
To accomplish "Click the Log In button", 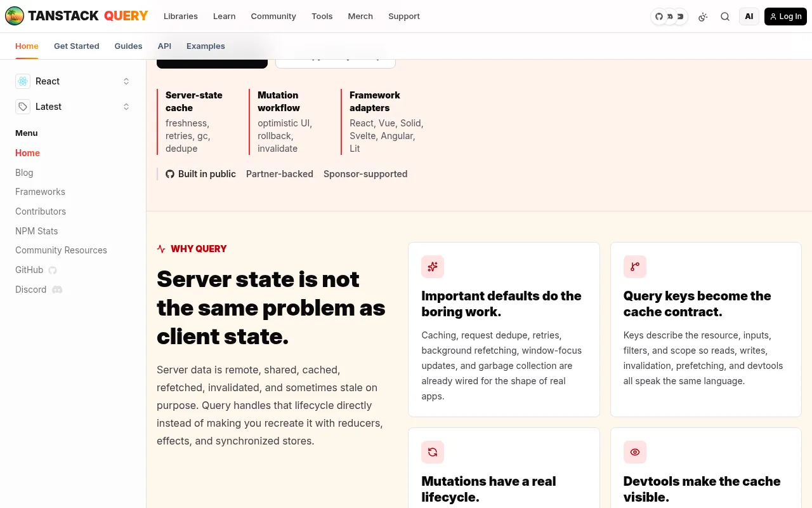I will (x=785, y=17).
